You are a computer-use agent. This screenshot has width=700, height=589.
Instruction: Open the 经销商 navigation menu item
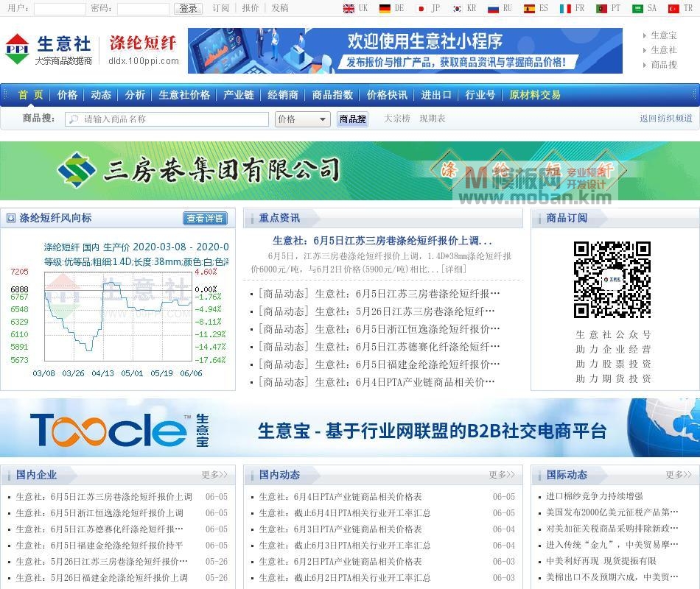coord(283,95)
